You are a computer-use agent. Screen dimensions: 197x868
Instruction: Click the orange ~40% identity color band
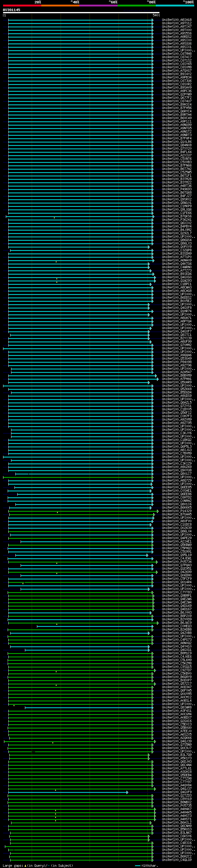60,6
